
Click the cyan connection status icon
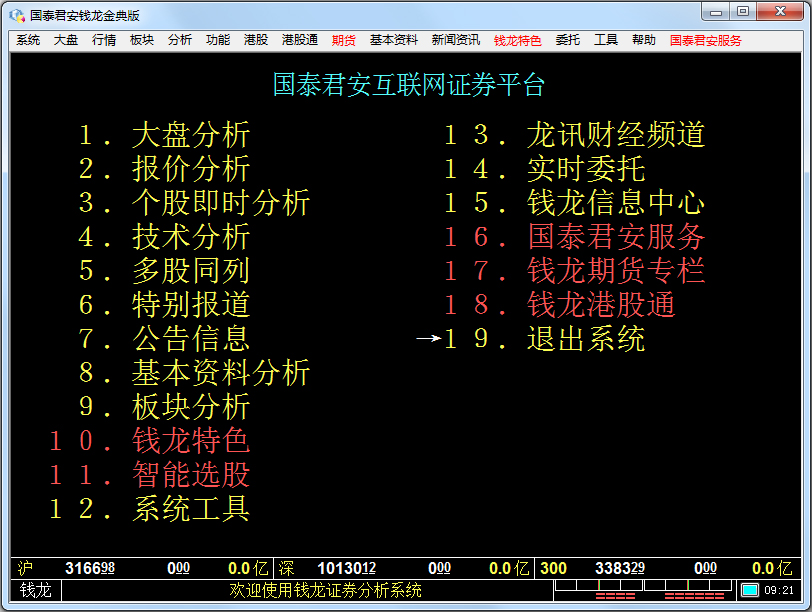(x=750, y=590)
